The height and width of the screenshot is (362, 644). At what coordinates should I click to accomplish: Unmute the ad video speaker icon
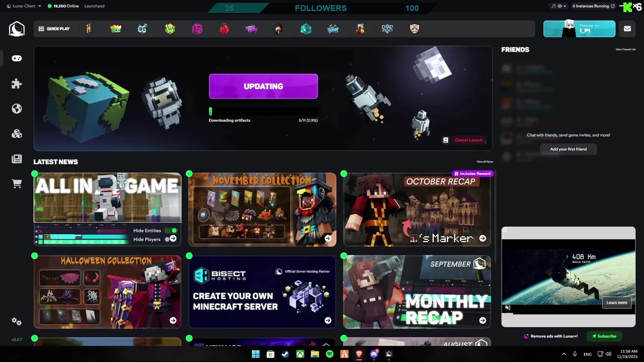(508, 308)
